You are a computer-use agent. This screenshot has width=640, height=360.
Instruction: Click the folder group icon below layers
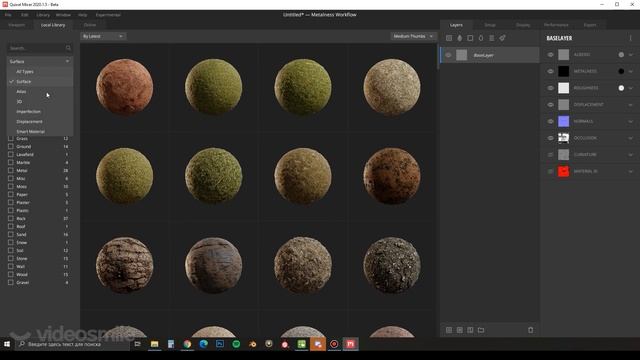point(481,330)
